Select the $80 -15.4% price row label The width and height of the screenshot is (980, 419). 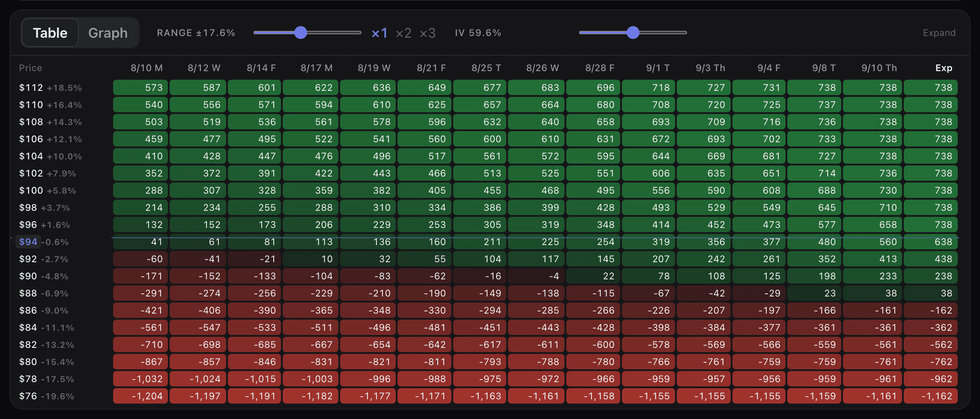(x=47, y=362)
